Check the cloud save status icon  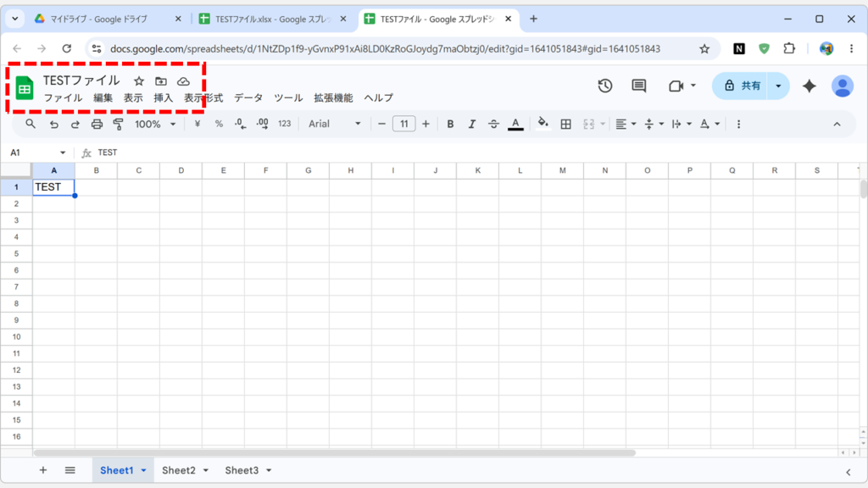(183, 81)
